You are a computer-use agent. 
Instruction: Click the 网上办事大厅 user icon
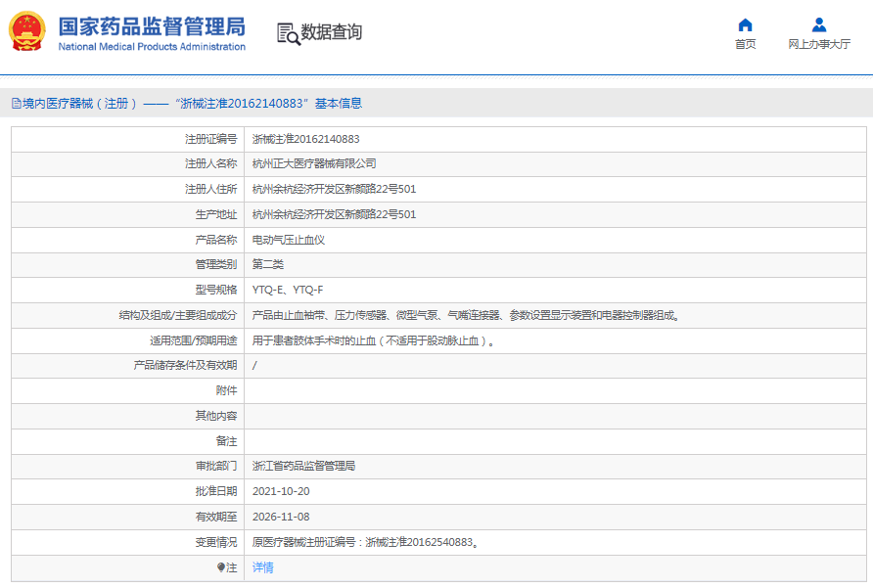coord(819,25)
